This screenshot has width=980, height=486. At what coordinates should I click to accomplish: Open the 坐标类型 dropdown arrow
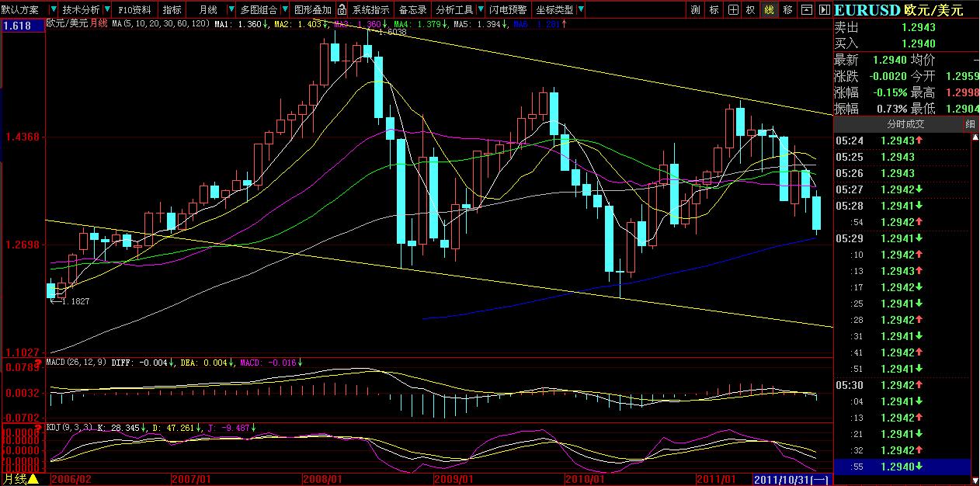point(581,9)
